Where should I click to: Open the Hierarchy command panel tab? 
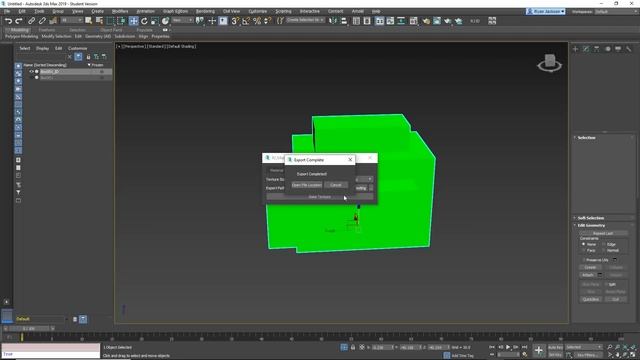click(597, 49)
